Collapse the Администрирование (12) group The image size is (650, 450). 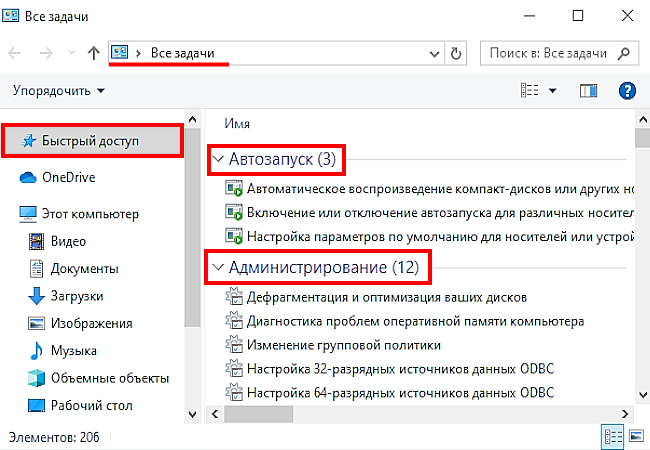[218, 267]
